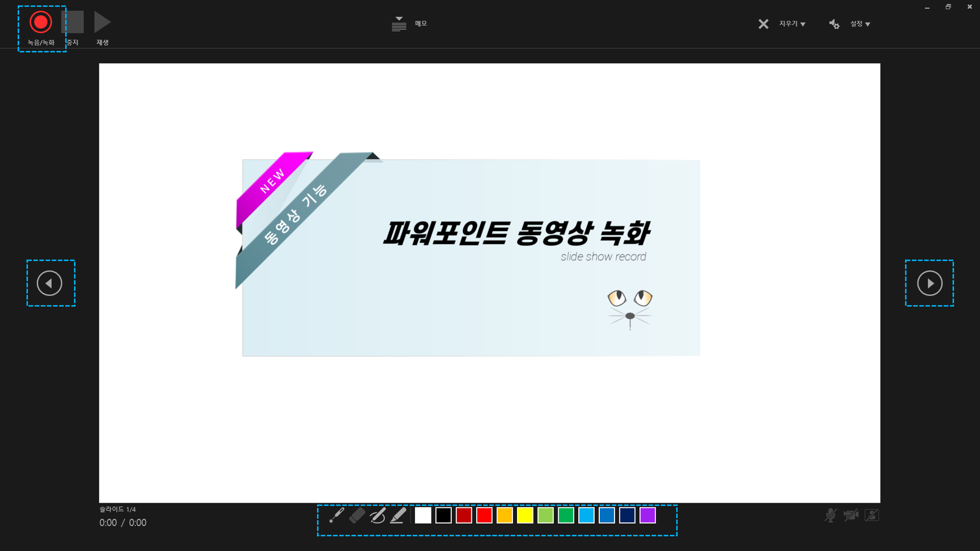Click the X clear recordings icon
The width and height of the screenshot is (980, 551).
tap(763, 24)
